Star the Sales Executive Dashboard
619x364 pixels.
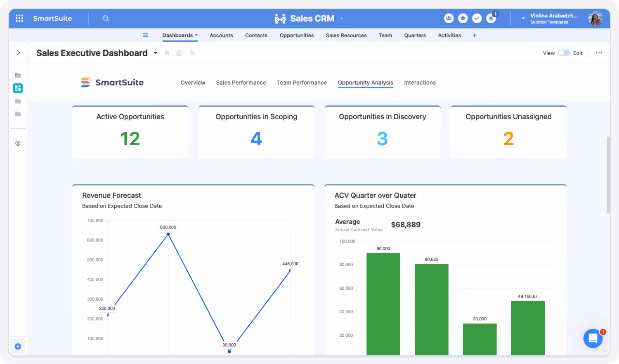(167, 53)
